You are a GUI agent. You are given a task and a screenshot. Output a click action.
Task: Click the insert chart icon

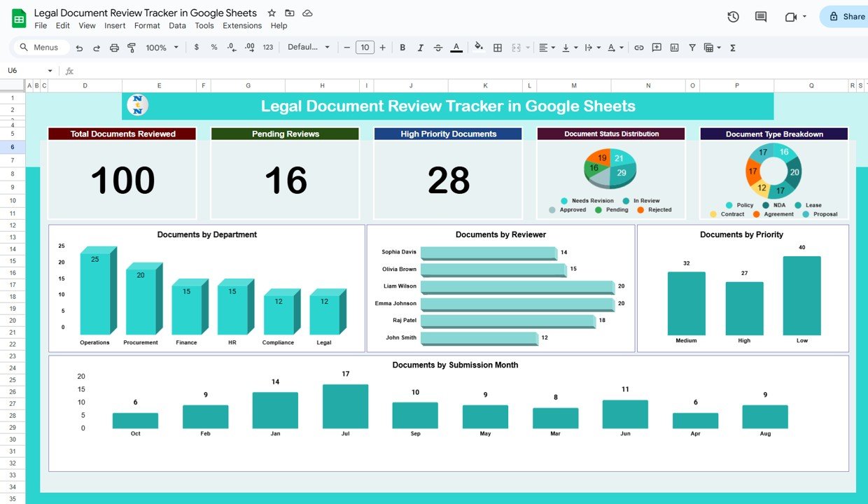point(674,48)
